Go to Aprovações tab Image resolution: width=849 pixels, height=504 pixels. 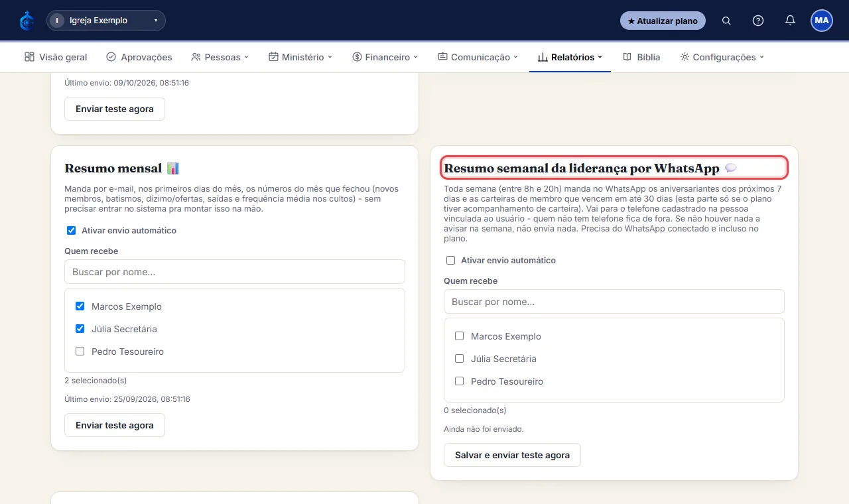(139, 57)
